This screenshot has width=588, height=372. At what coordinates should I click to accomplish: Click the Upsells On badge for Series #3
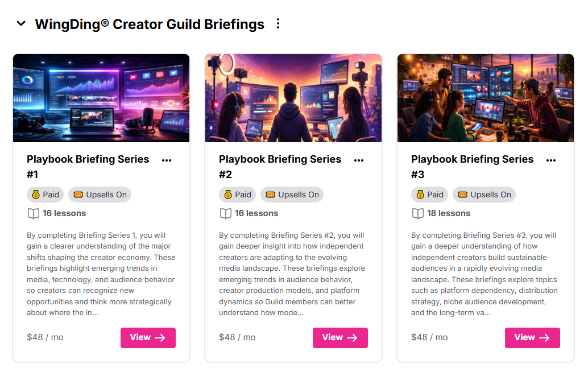[485, 195]
